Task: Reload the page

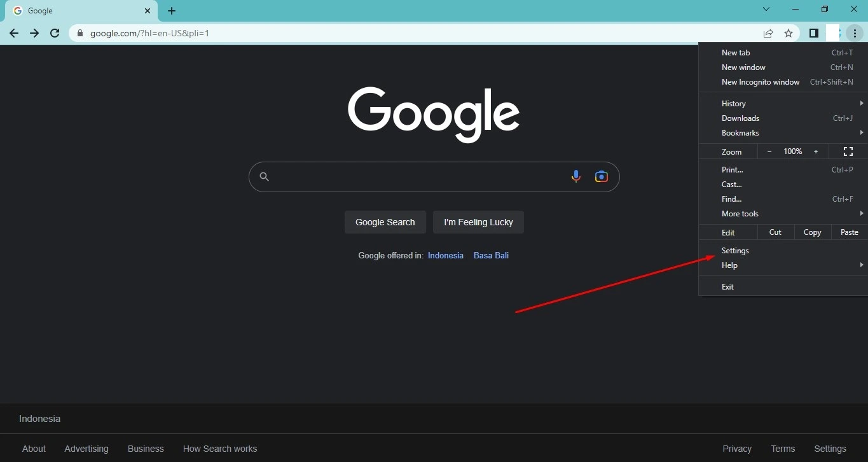Action: click(55, 33)
